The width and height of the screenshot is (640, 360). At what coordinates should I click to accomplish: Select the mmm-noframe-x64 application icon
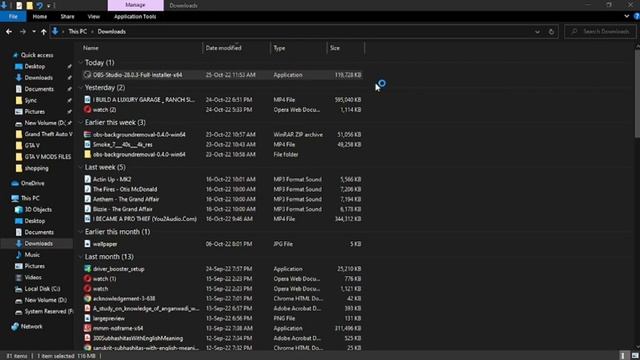[87, 328]
